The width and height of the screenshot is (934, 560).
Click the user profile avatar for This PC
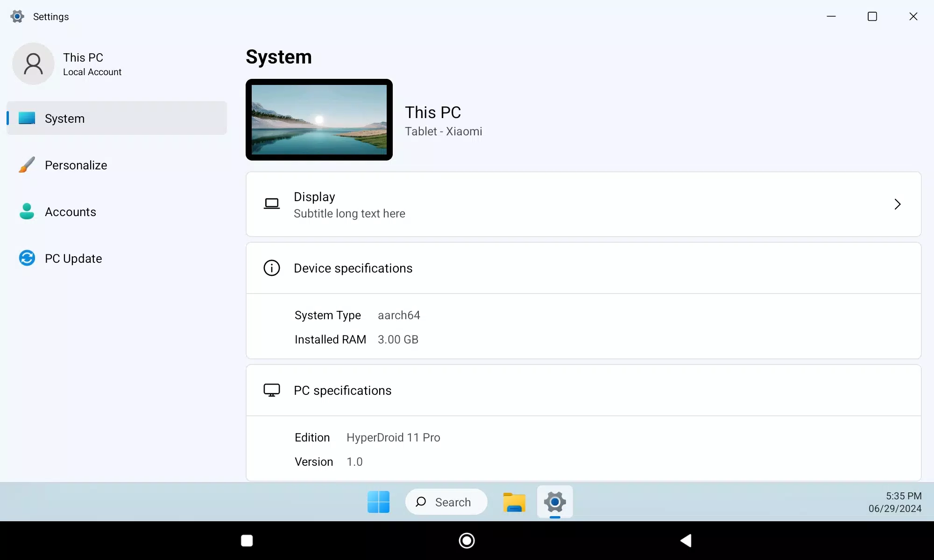click(33, 64)
